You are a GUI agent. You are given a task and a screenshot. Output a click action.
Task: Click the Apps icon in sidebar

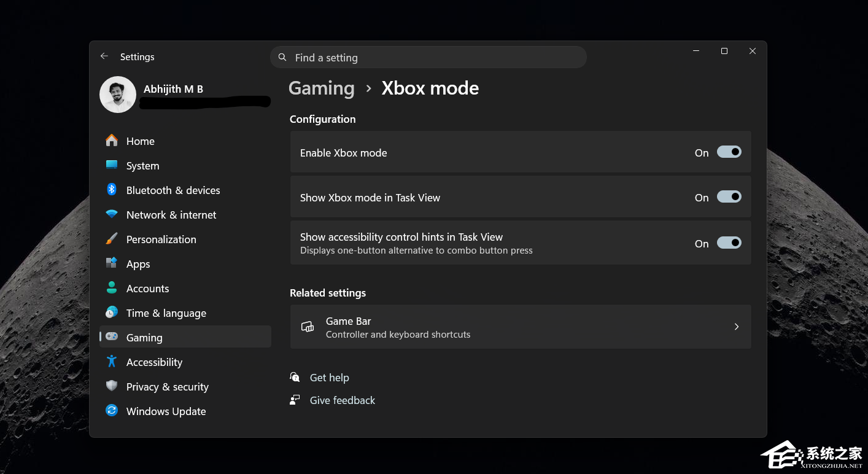tap(112, 263)
